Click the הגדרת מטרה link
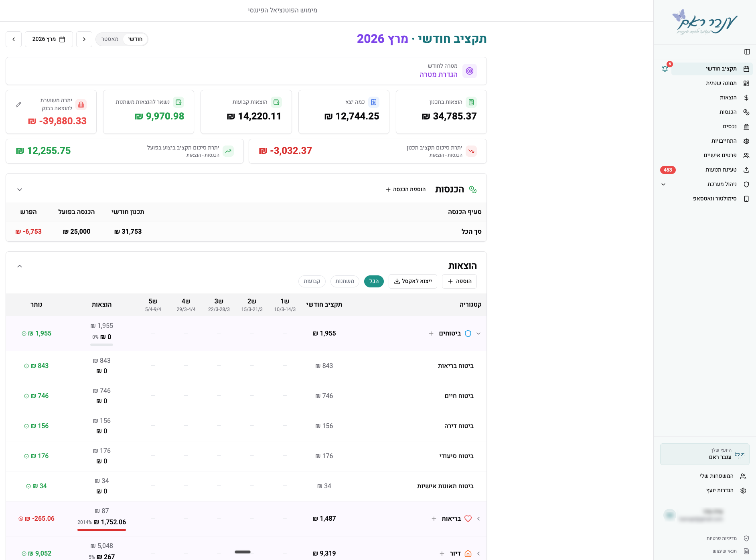Screen dimensions: 756x560 [x=438, y=75]
